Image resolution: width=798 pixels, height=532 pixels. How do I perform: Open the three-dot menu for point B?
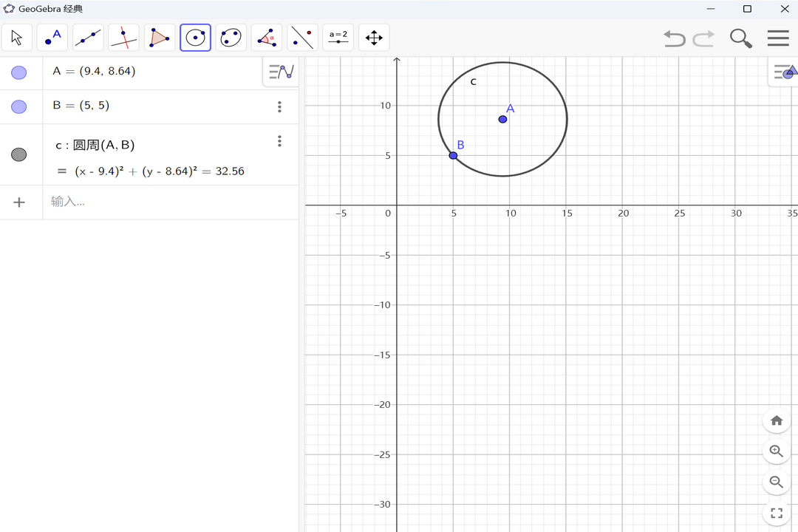[279, 106]
